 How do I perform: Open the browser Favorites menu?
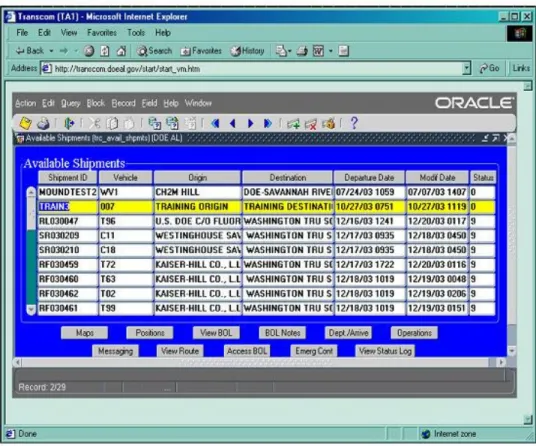point(102,33)
